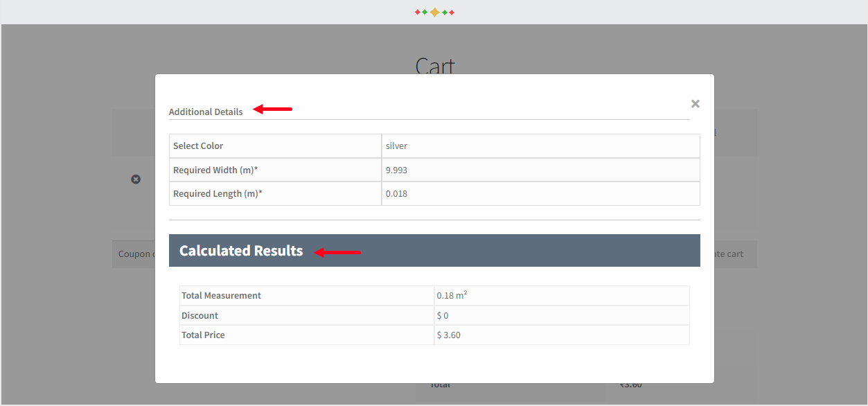Click the red arrow beside Additional Details
The height and width of the screenshot is (406, 868).
click(273, 109)
